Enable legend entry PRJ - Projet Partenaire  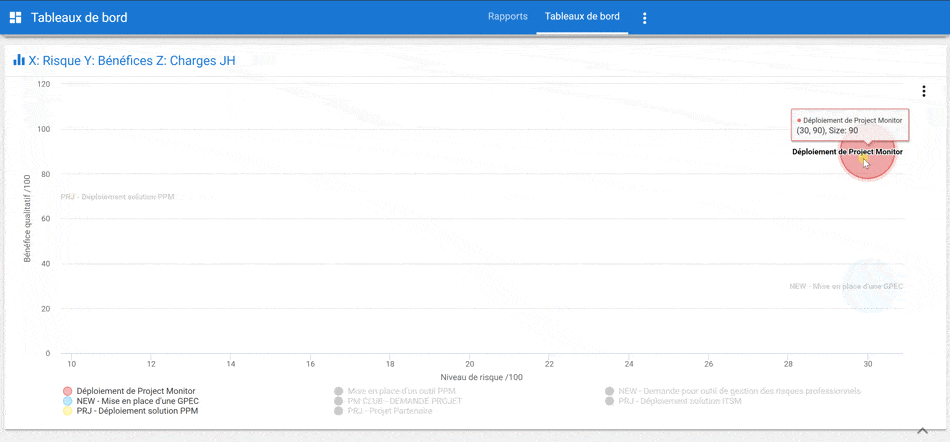pos(383,411)
